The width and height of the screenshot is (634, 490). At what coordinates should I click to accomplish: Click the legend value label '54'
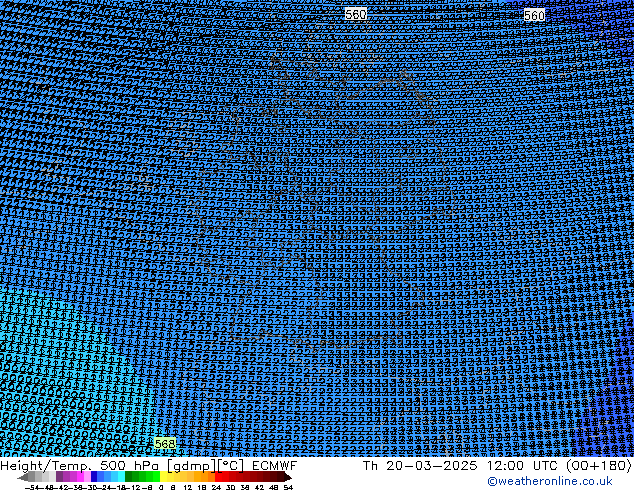tap(288, 487)
